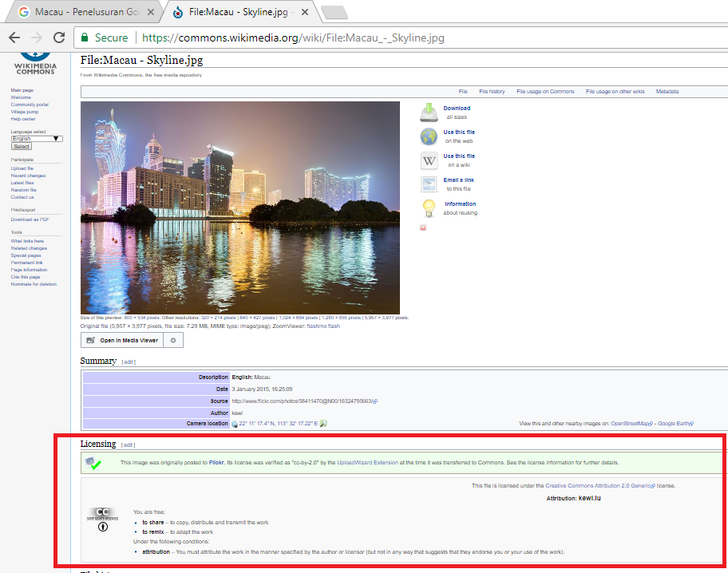The width and height of the screenshot is (728, 573).
Task: Click the Email a link envelope icon
Action: 428,184
